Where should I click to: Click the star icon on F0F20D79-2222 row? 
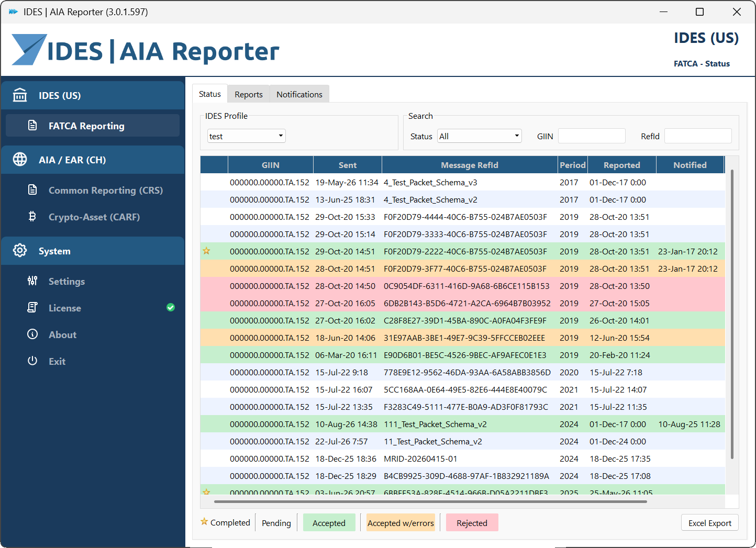(206, 251)
